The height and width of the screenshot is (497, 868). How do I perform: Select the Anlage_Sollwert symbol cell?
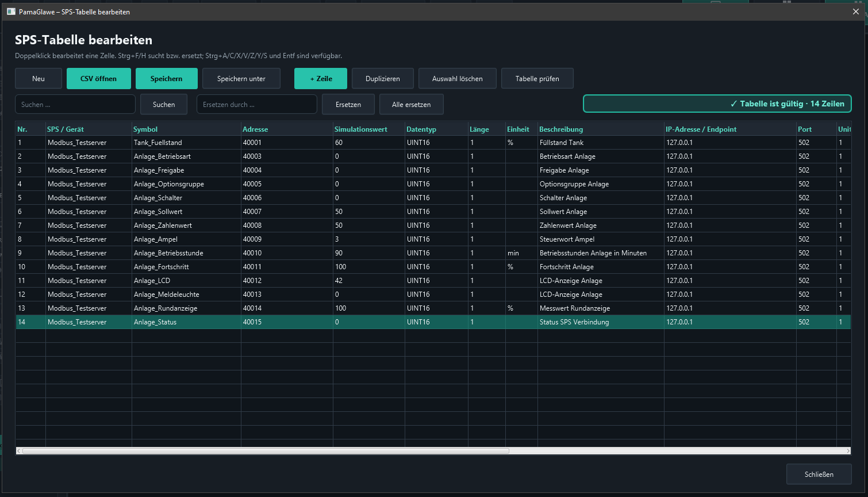pyautogui.click(x=187, y=212)
